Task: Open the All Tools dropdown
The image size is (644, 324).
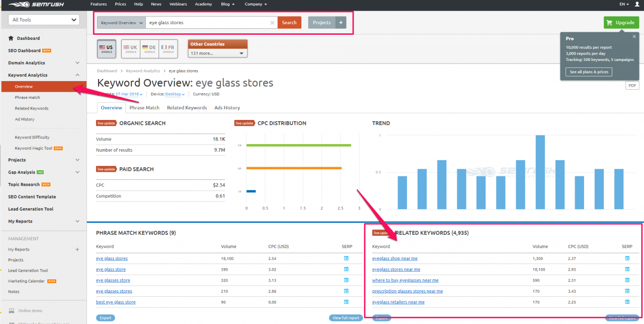Action: tap(44, 20)
